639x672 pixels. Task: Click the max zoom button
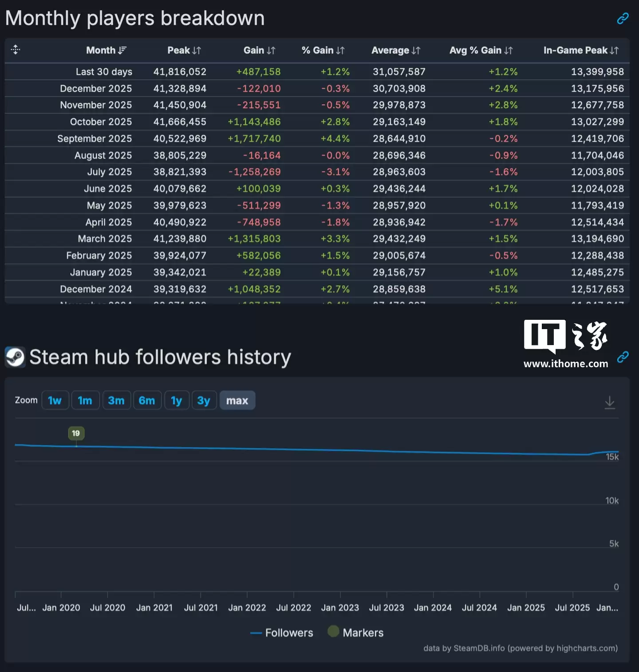click(x=237, y=400)
